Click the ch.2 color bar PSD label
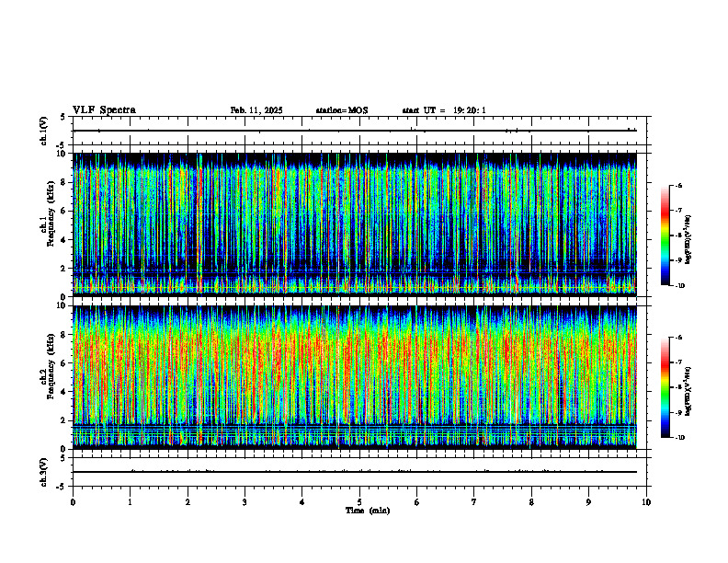Image resolution: width=728 pixels, height=563 pixels. tap(688, 391)
